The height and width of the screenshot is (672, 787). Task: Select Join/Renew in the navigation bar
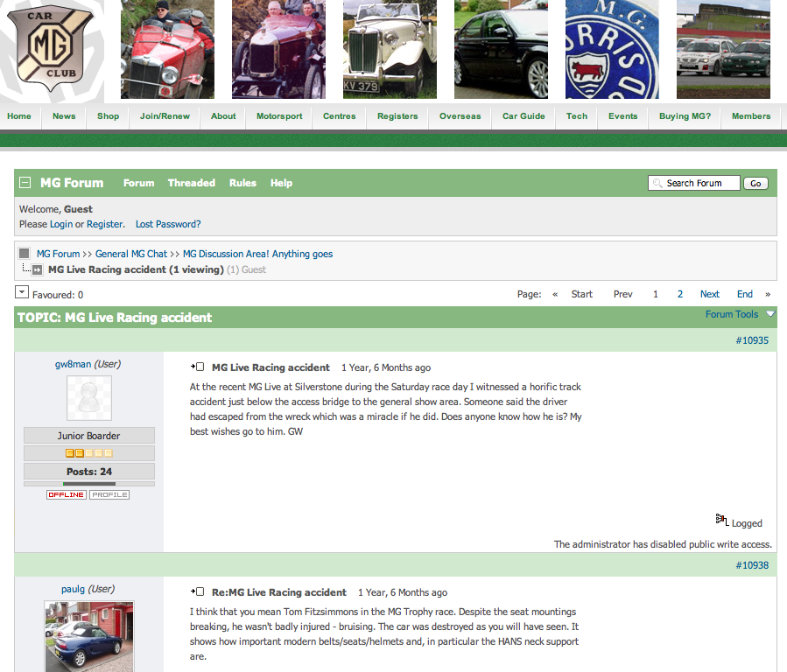(165, 116)
